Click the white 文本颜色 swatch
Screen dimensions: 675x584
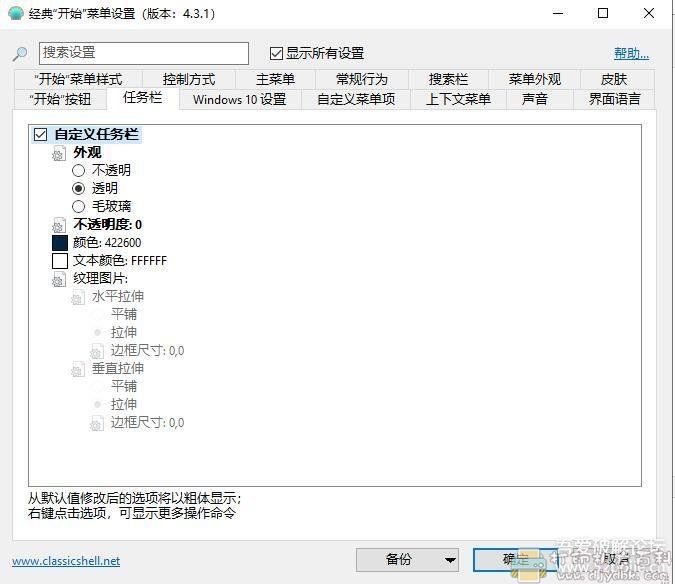coord(60,261)
